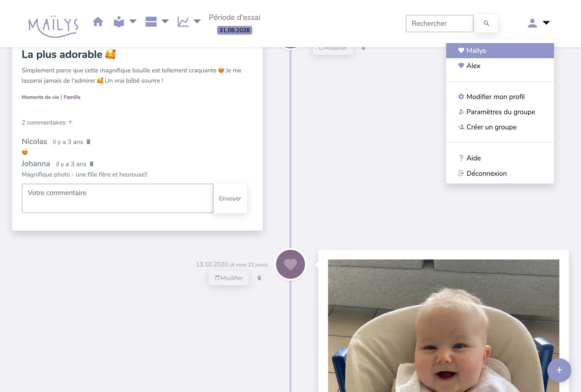Click the timeline layout icon
Image resolution: width=581 pixels, height=392 pixels.
(x=151, y=22)
